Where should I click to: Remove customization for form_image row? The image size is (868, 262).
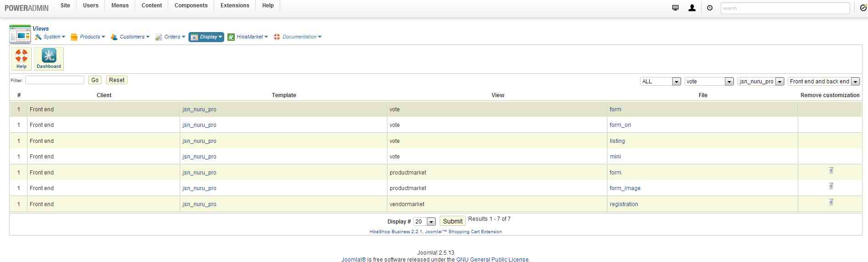coord(830,186)
